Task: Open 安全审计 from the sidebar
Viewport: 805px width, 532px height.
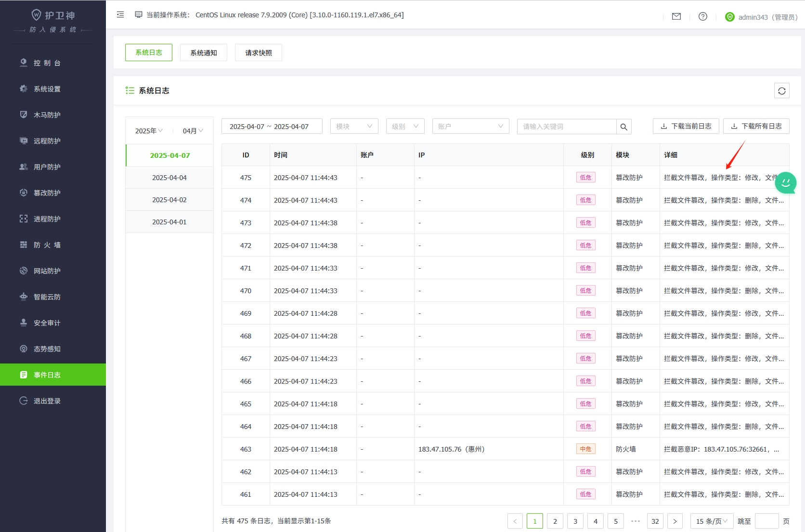Action: click(x=53, y=323)
